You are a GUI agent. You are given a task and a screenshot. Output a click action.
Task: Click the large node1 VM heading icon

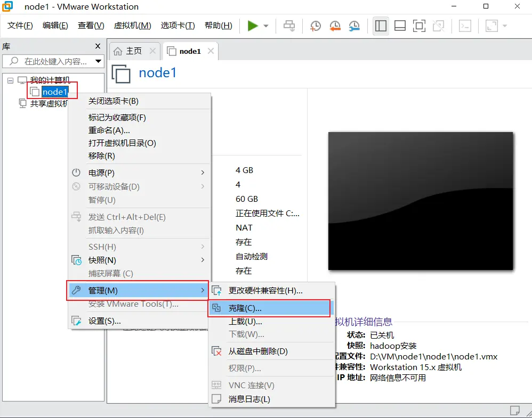point(121,73)
